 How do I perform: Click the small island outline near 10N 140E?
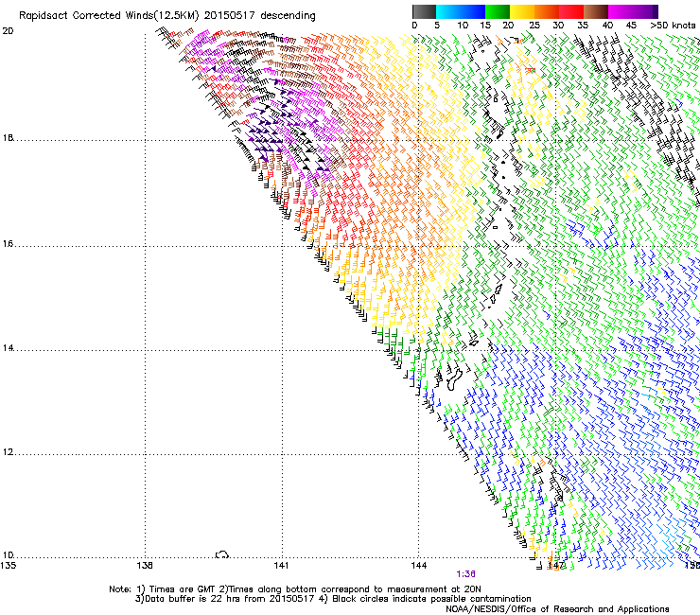[222, 554]
